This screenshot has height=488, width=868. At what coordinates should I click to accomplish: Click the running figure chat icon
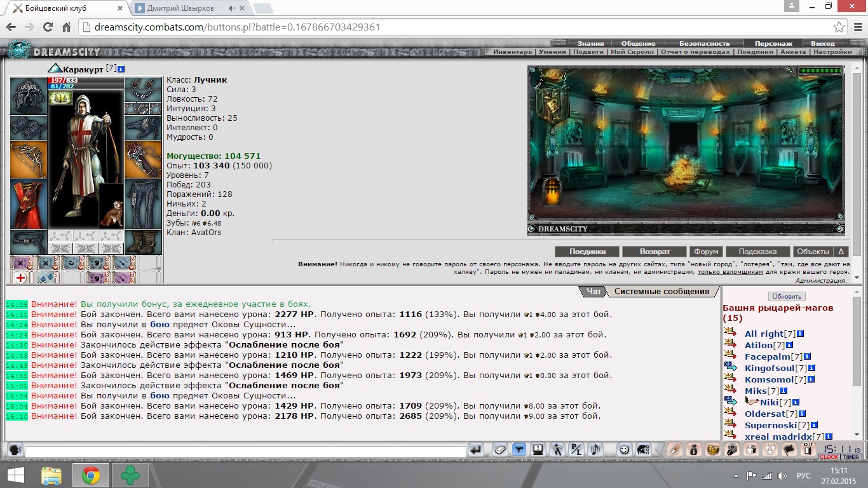pos(557,450)
